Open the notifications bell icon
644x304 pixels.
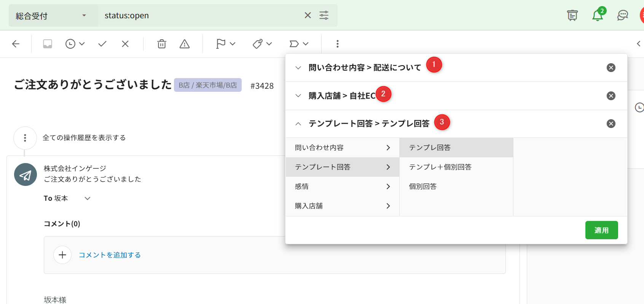597,15
